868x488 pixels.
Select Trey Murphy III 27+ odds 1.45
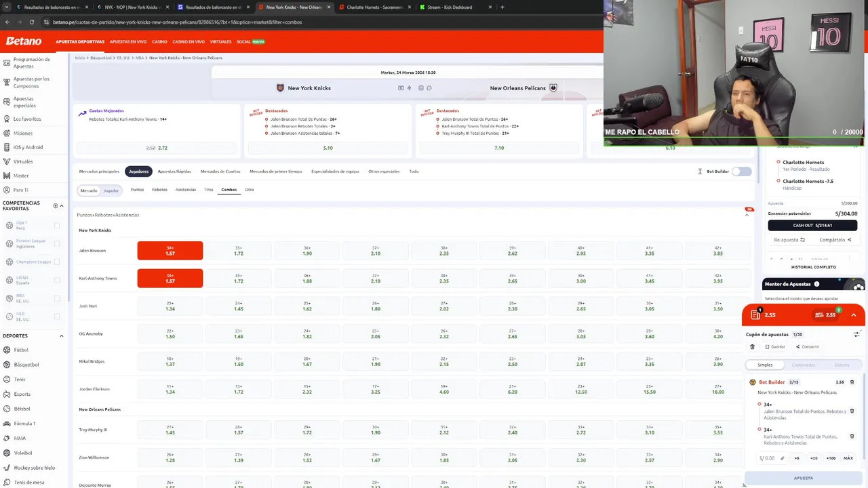coord(170,430)
